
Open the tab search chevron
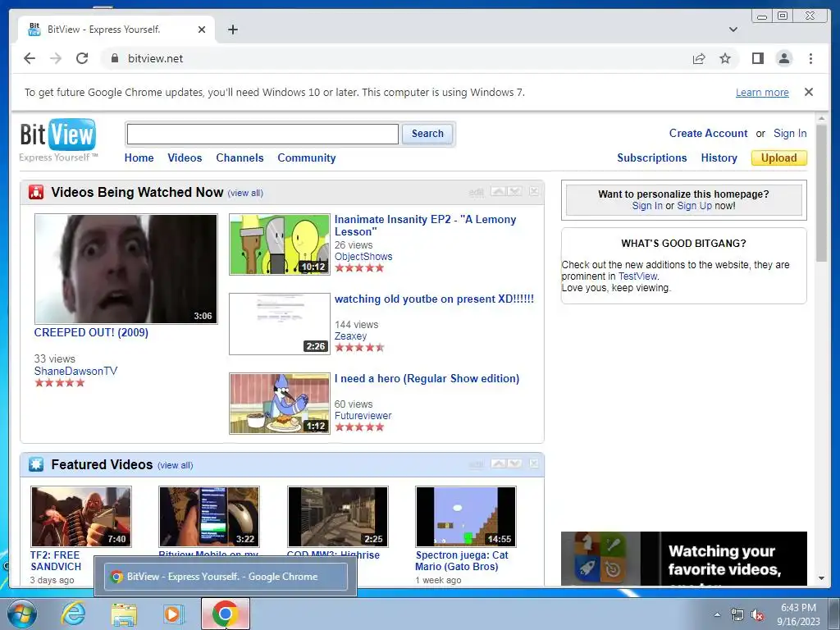point(733,30)
